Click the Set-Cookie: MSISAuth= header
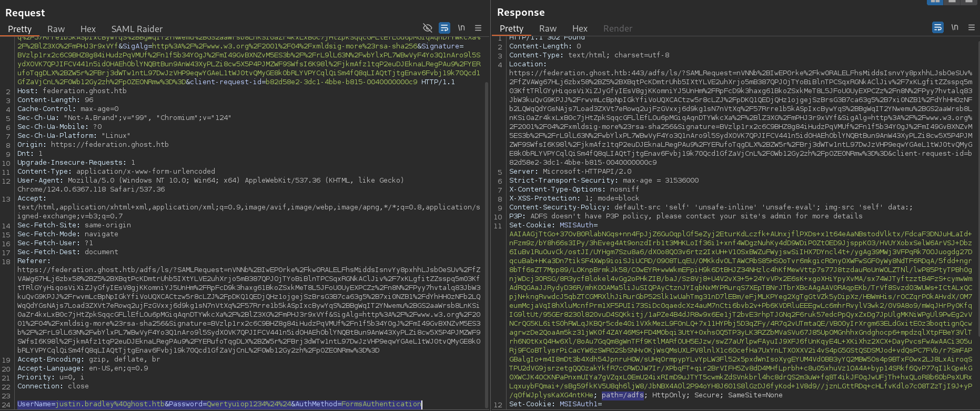980x411 pixels. point(553,225)
